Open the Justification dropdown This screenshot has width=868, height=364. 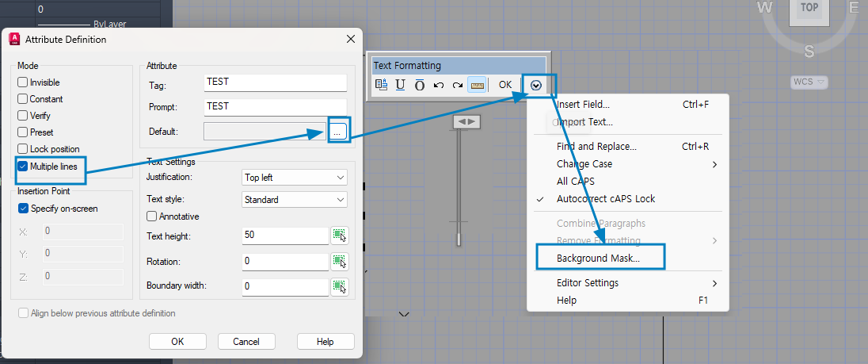click(x=295, y=178)
